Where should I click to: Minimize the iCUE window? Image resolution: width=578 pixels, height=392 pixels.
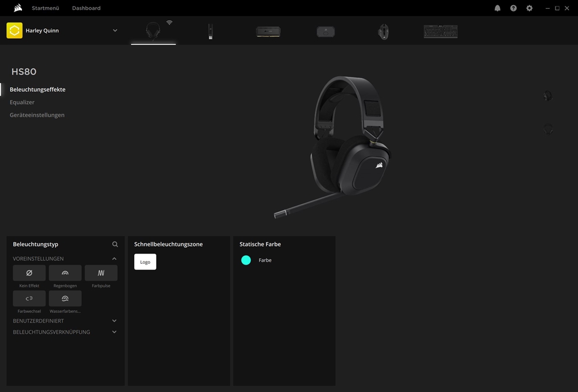547,8
